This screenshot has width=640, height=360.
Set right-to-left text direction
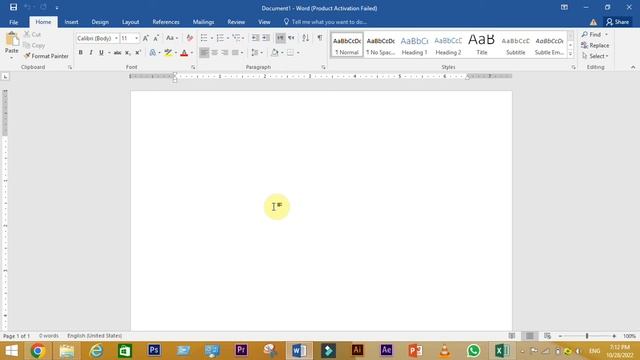[291, 38]
